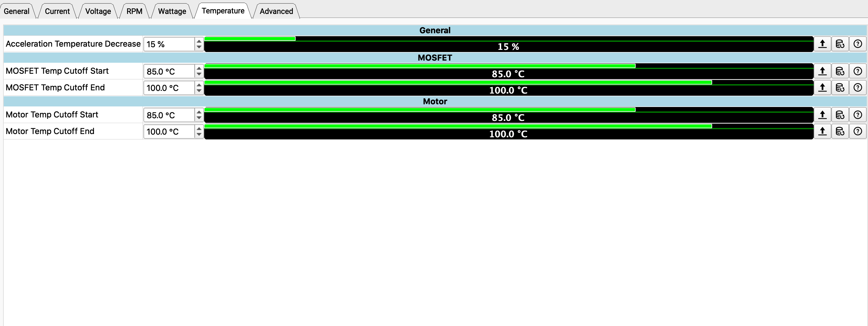Decrease MOSFET Temp Cutoff Start with down arrow
Image resolution: width=868 pixels, height=326 pixels.
click(x=199, y=74)
